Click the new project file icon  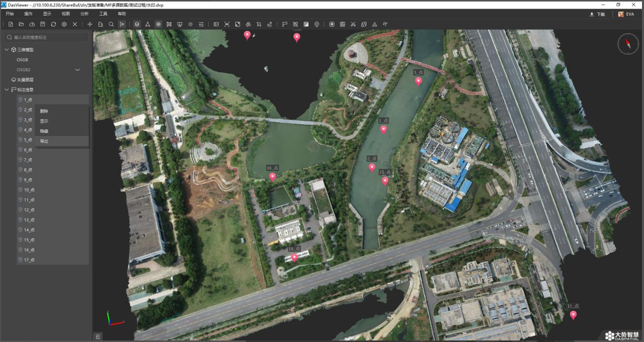(10, 24)
